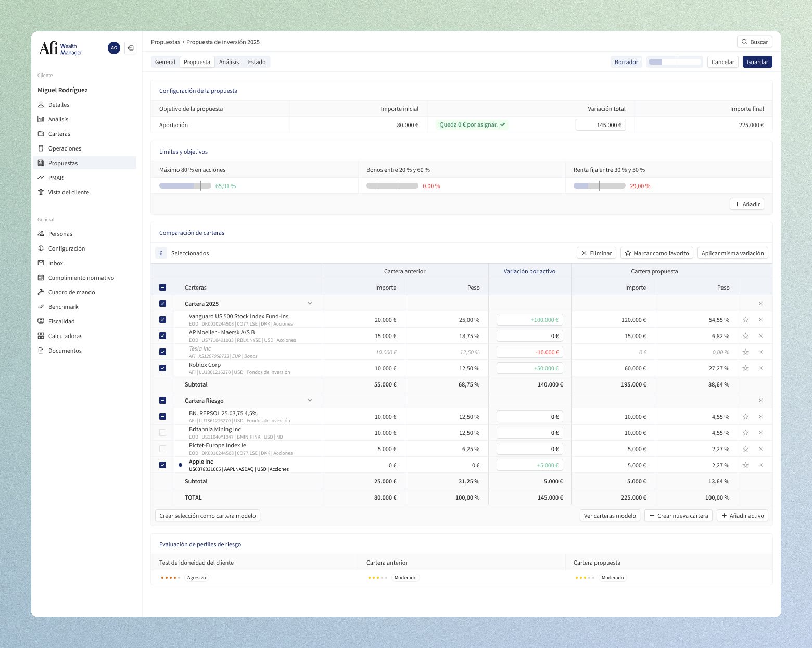The width and height of the screenshot is (812, 648).
Task: Switch to the Análisis tab
Action: [x=229, y=61]
